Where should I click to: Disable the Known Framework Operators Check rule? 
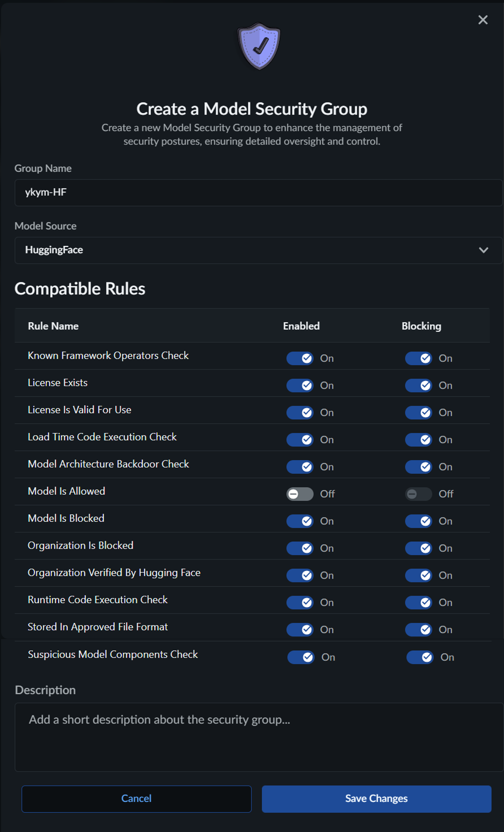pos(300,358)
